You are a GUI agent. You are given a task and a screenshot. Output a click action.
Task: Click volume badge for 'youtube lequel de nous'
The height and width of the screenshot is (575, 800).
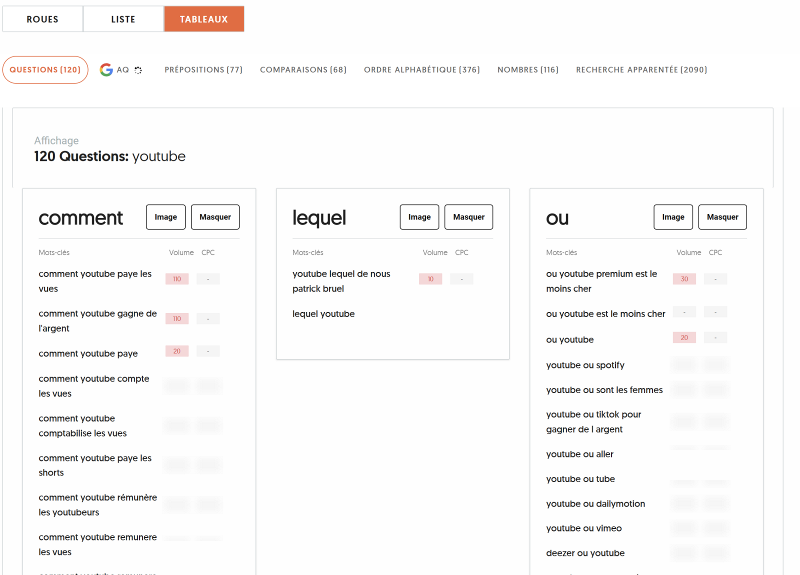point(431,279)
